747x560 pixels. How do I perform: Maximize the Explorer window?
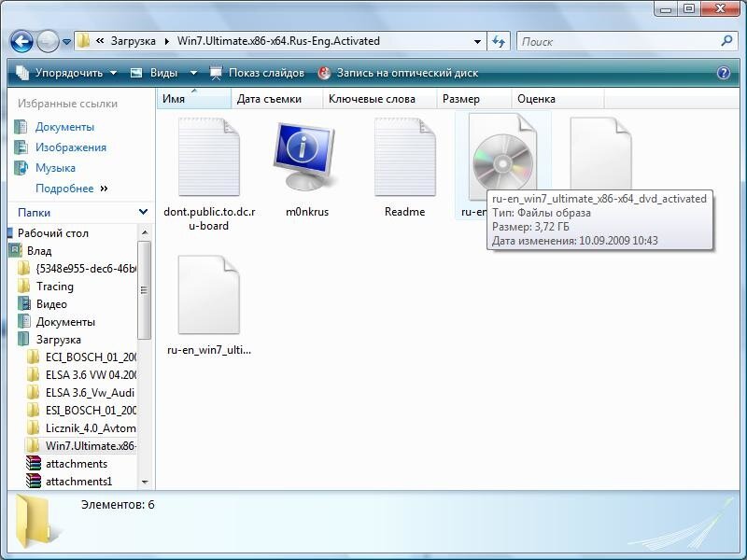point(688,8)
